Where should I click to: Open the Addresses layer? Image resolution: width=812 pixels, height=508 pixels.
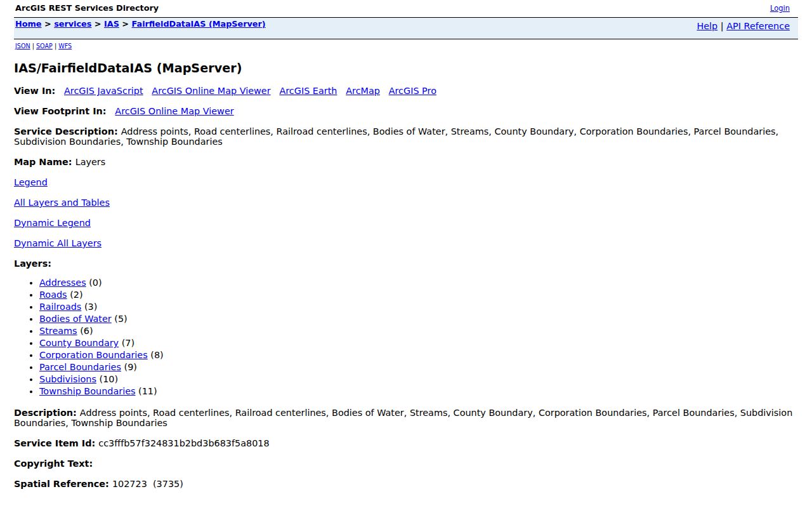[x=62, y=283]
